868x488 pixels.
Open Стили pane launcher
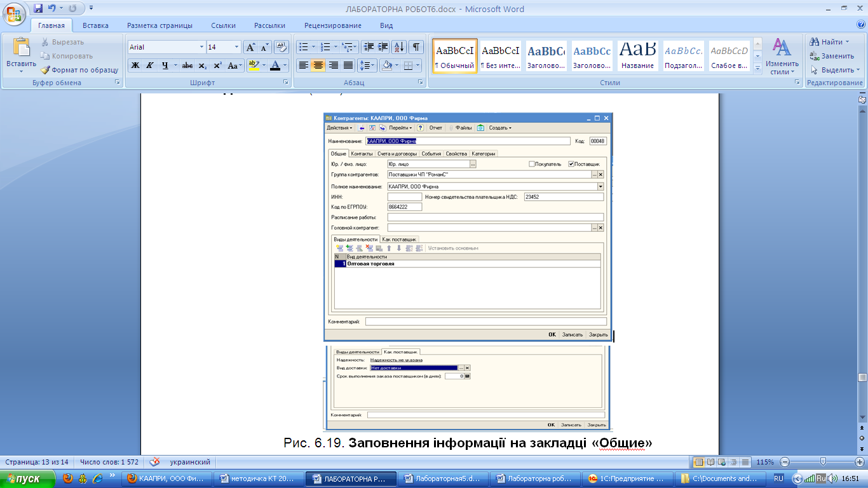click(x=797, y=83)
